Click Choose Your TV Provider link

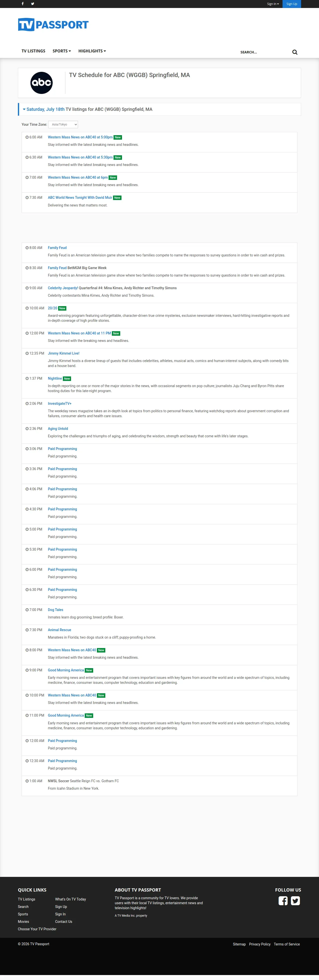(x=37, y=929)
